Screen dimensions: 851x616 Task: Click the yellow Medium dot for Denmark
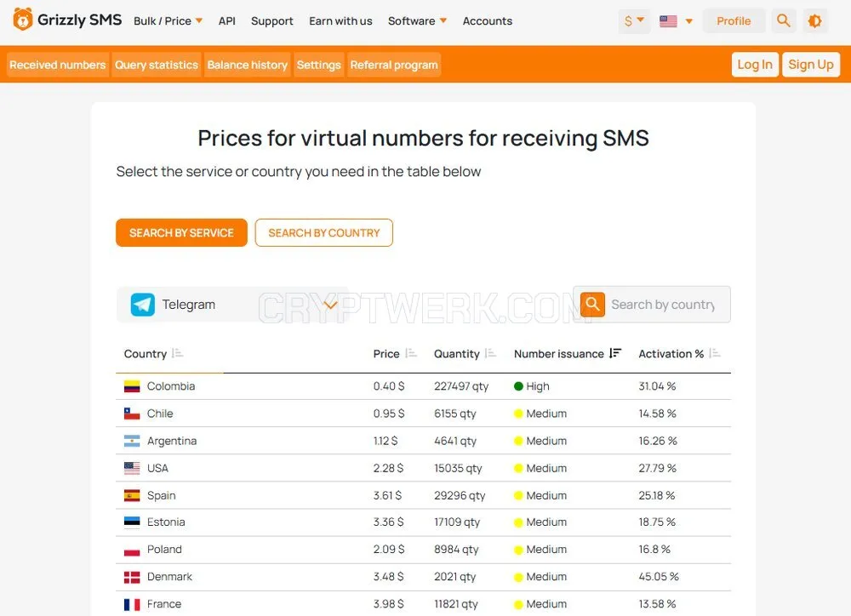(518, 577)
